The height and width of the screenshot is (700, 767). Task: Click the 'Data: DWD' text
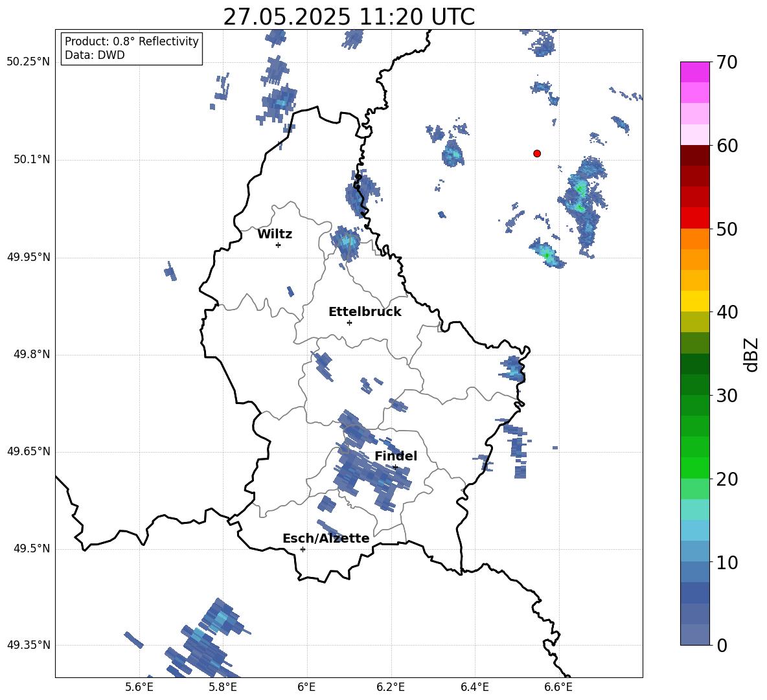point(95,55)
